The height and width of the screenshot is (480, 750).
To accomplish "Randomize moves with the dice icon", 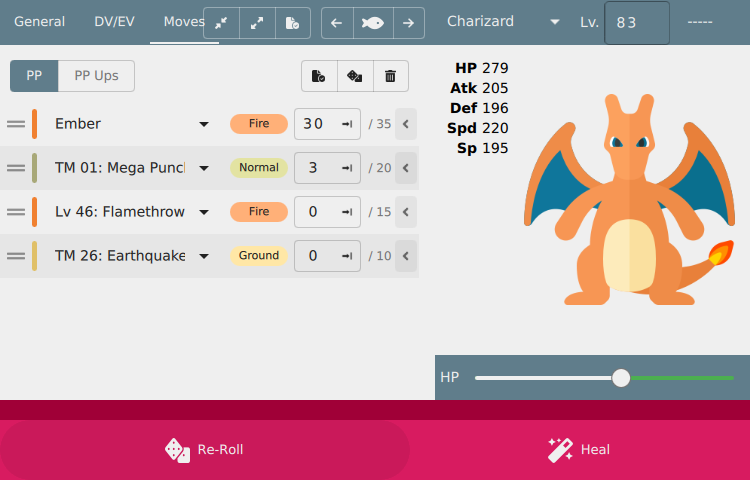I will point(354,76).
